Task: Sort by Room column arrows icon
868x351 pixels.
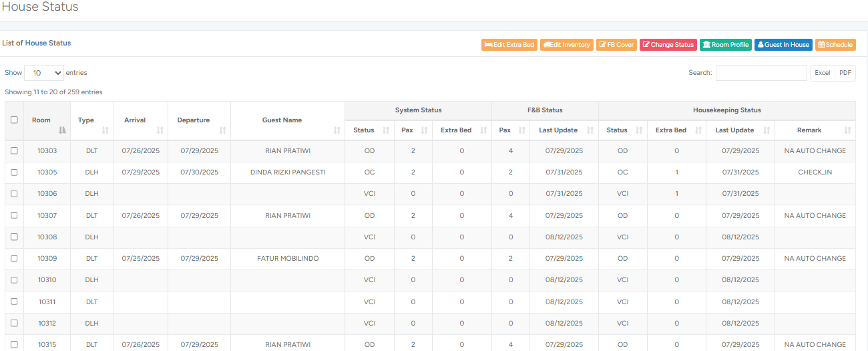Action: point(63,130)
